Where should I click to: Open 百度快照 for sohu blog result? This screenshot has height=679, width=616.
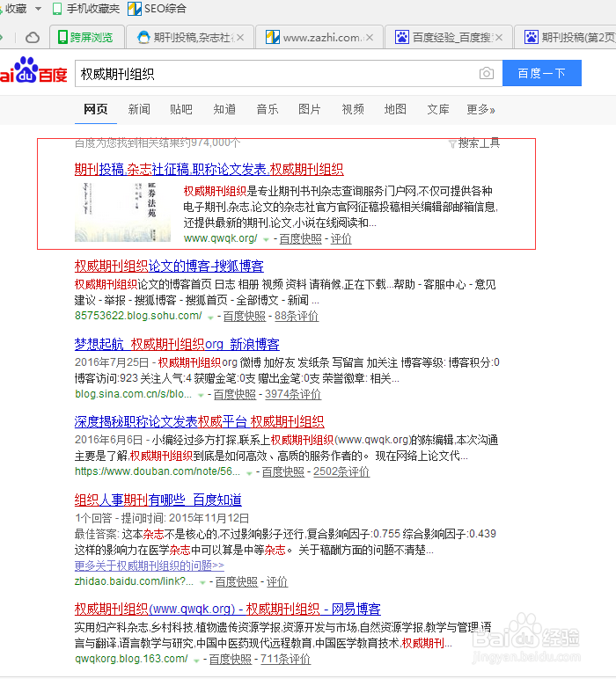coord(245,316)
